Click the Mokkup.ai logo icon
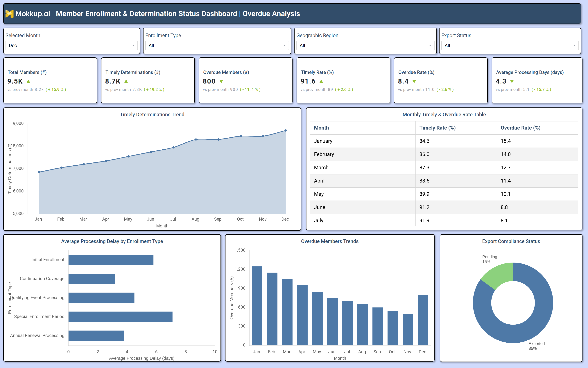This screenshot has height=368, width=588. click(10, 14)
